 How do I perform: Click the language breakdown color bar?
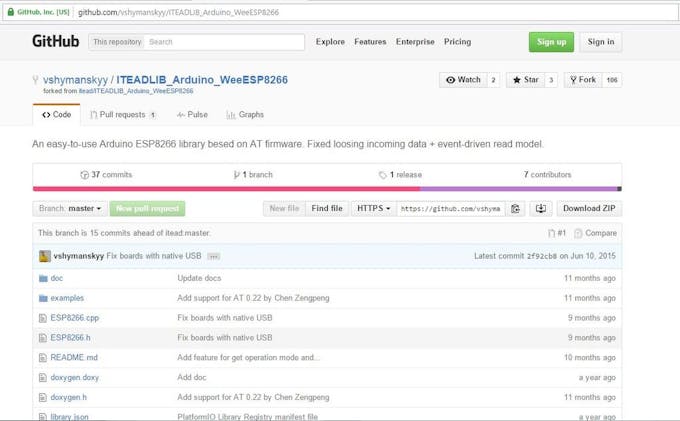pos(327,189)
